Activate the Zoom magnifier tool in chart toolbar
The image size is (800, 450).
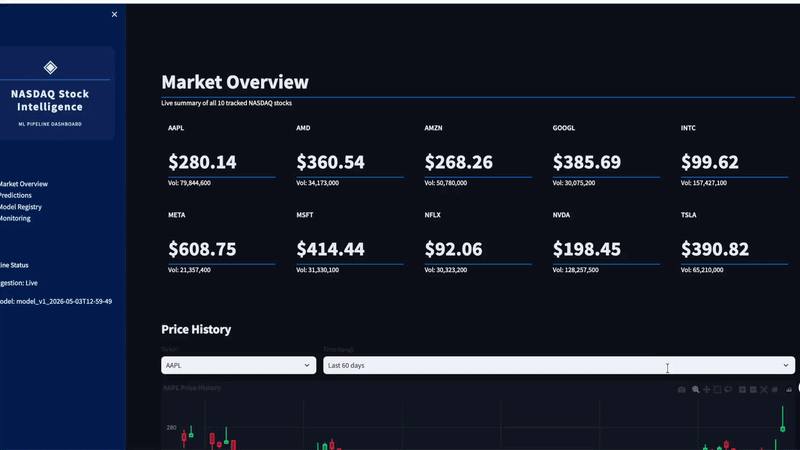coord(695,390)
